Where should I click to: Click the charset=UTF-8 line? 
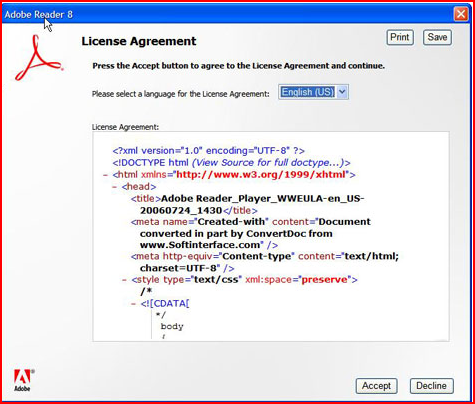point(187,268)
